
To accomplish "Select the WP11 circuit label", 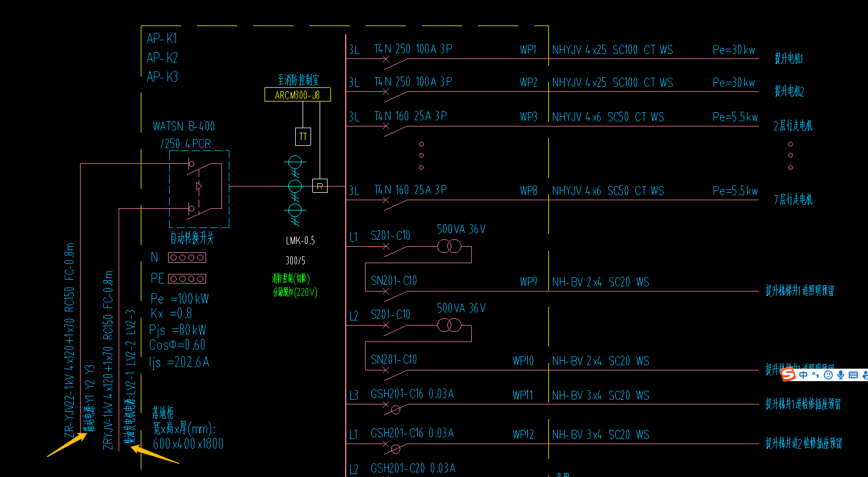I will [x=523, y=395].
